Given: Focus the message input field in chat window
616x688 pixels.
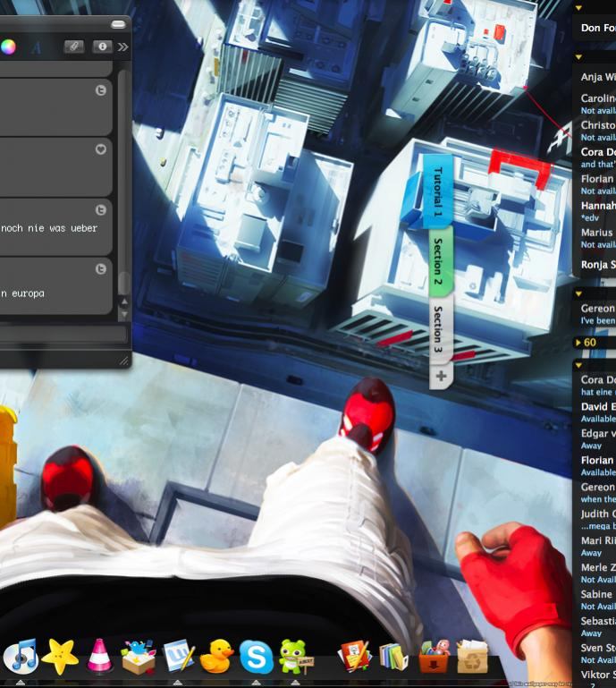Looking at the screenshot, I should click(63, 335).
